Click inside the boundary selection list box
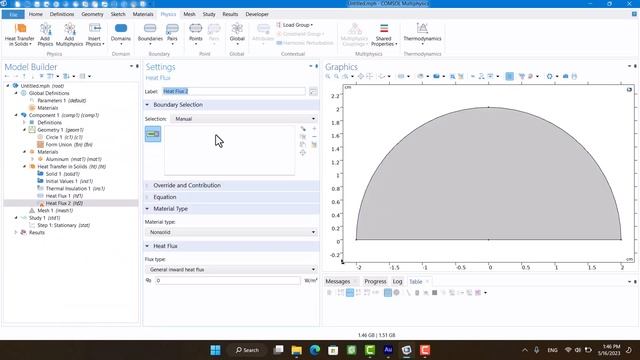 (229, 150)
